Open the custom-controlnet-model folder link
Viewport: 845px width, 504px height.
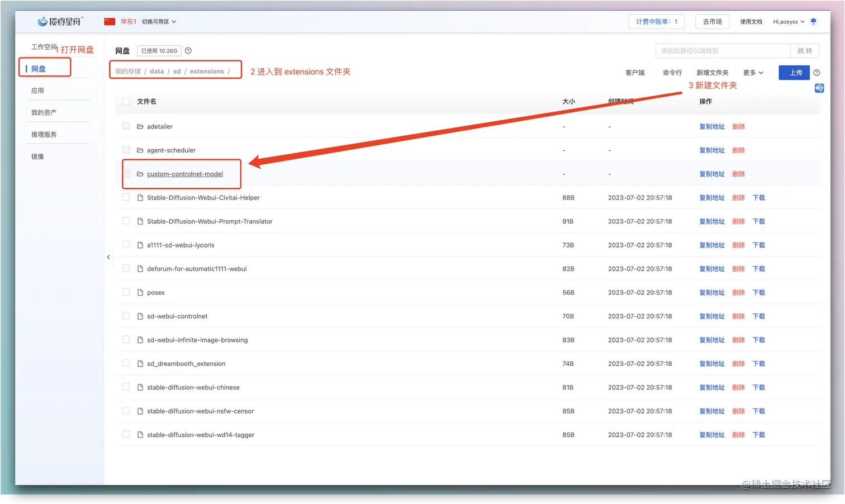pyautogui.click(x=185, y=174)
